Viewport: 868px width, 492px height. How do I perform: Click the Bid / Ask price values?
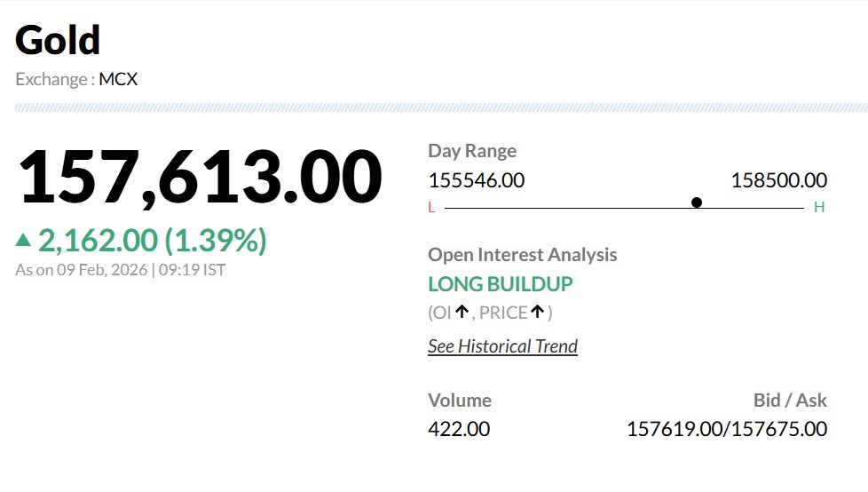pyautogui.click(x=727, y=429)
